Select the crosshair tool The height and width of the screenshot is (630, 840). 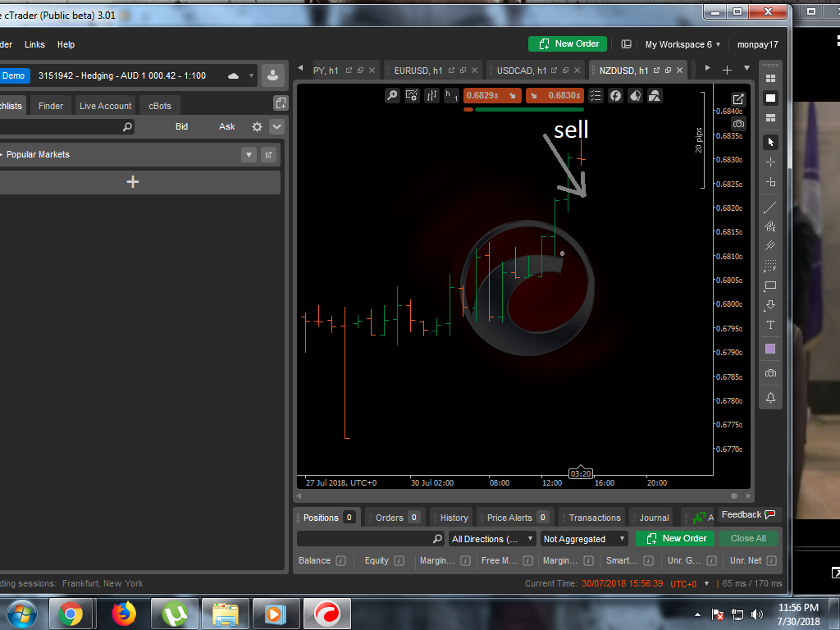pyautogui.click(x=771, y=162)
